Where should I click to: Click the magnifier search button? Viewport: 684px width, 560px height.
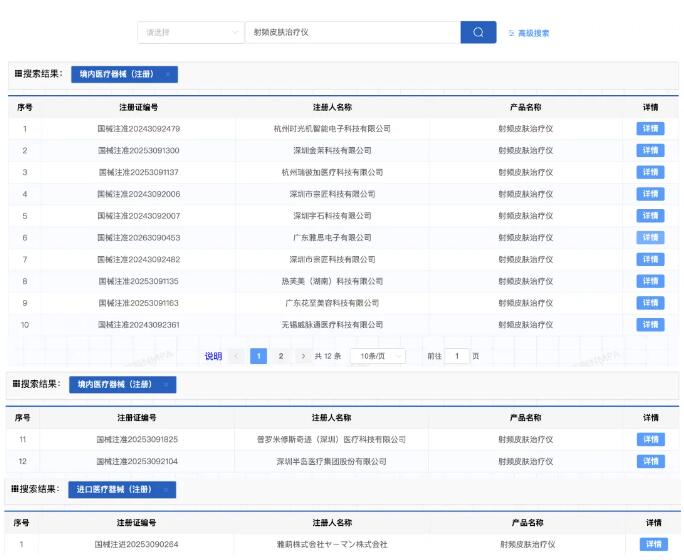(x=478, y=32)
